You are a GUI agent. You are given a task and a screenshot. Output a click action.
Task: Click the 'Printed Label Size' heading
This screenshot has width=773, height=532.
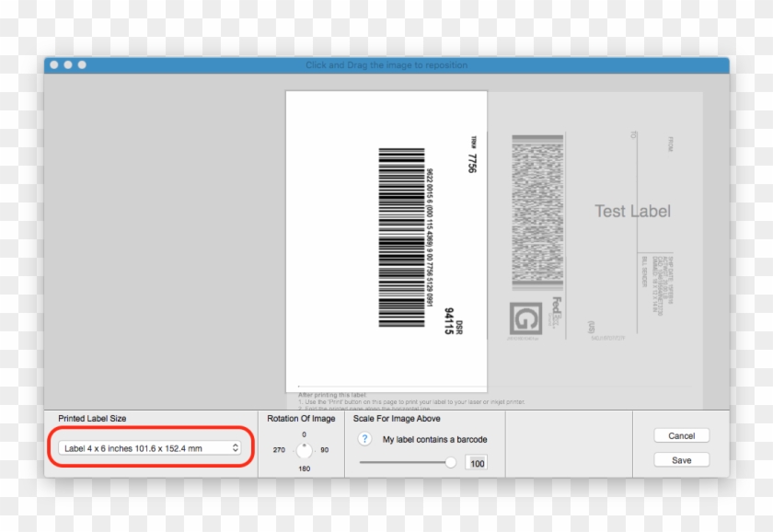[x=92, y=418]
